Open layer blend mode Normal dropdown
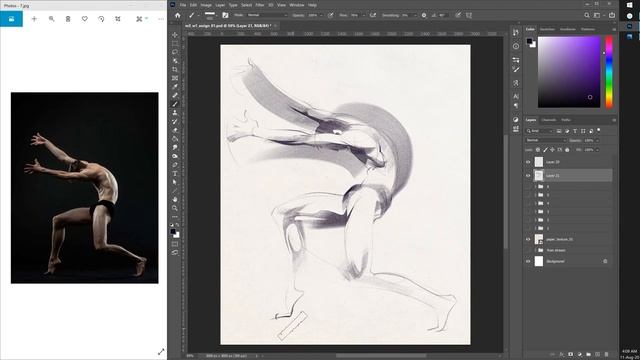The image size is (640, 360). tap(546, 140)
